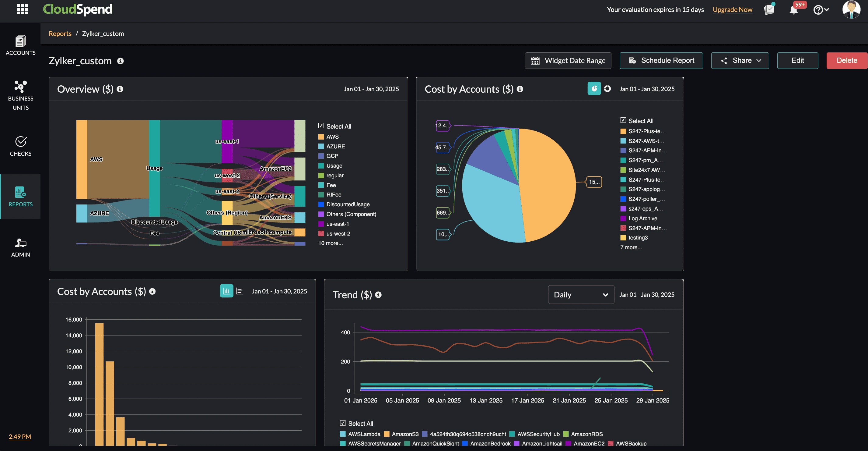The width and height of the screenshot is (868, 451).
Task: Open the Checks section
Action: click(20, 146)
